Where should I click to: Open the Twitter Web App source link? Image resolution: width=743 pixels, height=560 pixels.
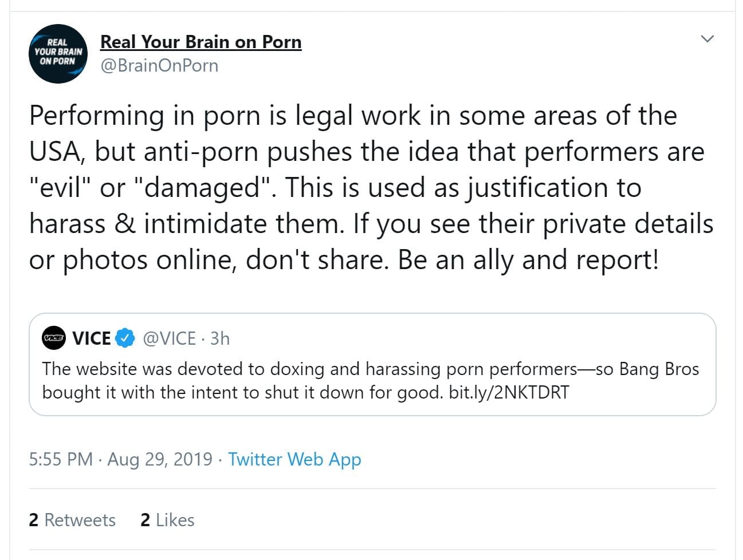(x=294, y=459)
